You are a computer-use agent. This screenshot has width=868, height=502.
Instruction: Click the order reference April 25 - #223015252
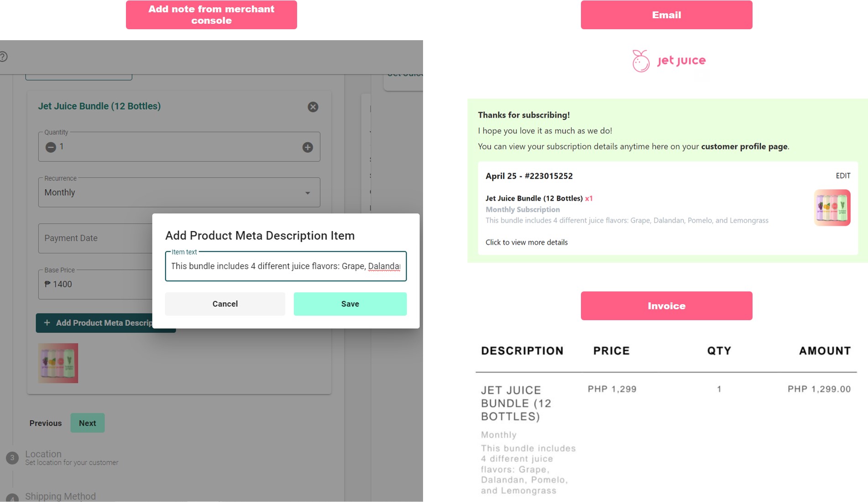tap(529, 176)
